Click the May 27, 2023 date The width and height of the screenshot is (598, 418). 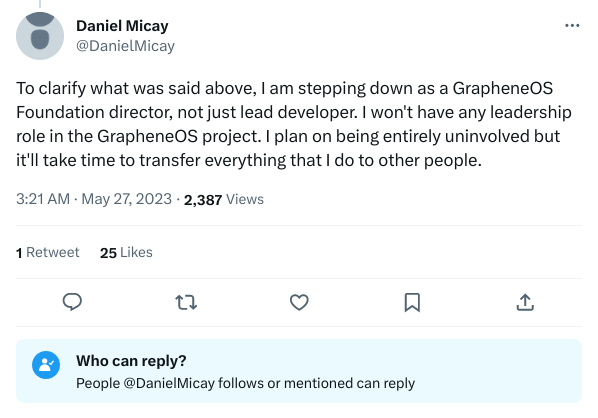point(127,199)
